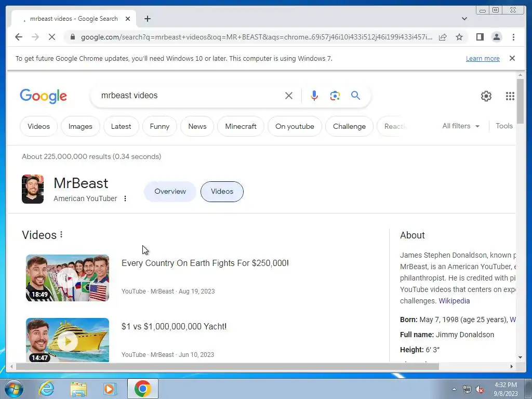Open Every Country On Earth Fights title
The height and width of the screenshot is (399, 532).
(x=205, y=263)
